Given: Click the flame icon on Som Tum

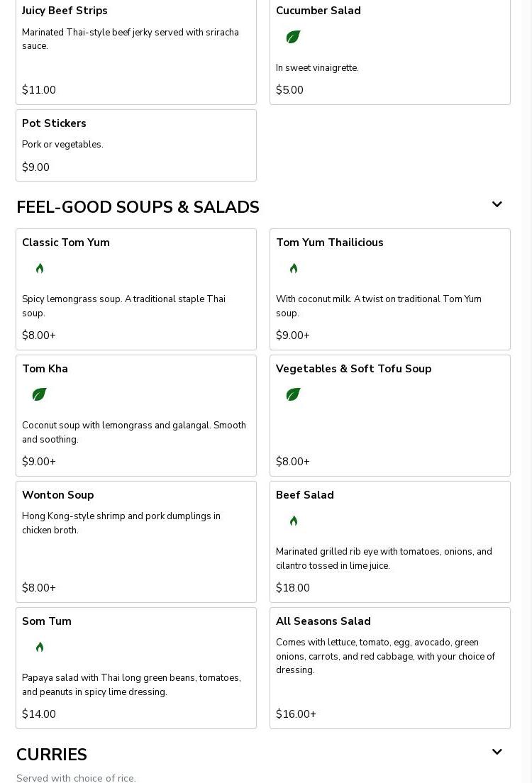Looking at the screenshot, I should coord(40,647).
